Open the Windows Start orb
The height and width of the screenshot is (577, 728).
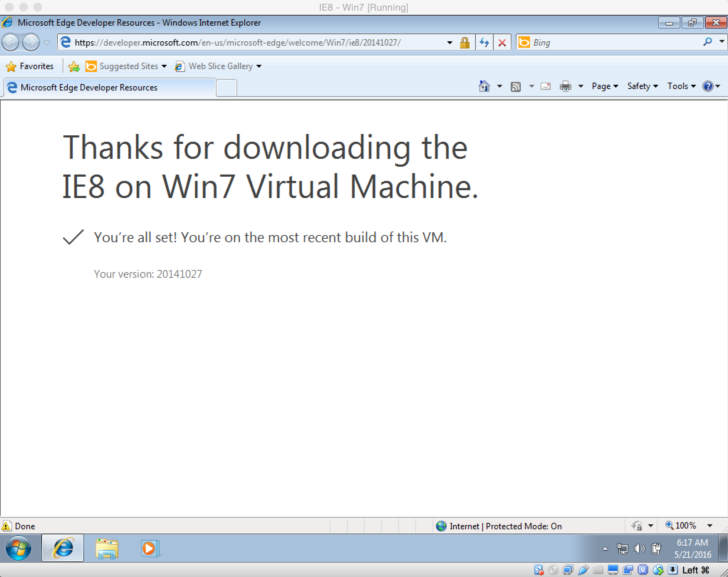coord(18,549)
